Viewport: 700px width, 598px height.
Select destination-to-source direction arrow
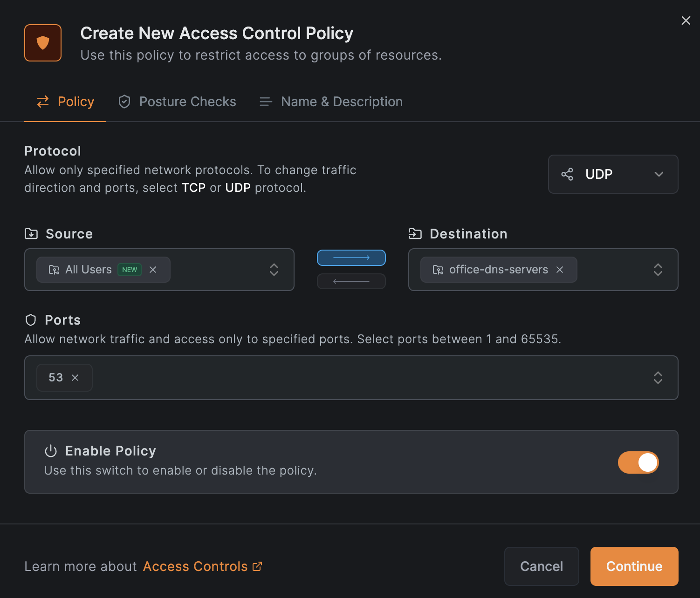[351, 281]
